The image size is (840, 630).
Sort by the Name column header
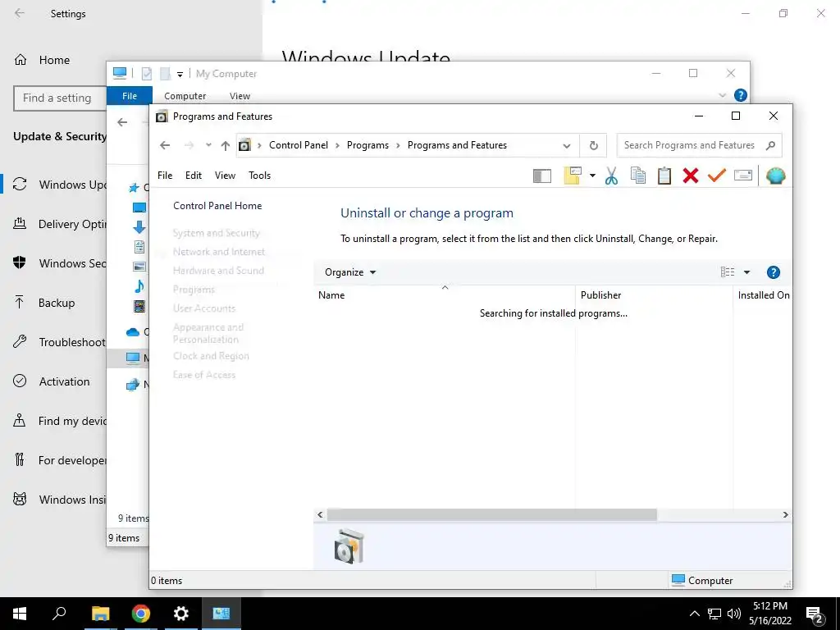click(x=444, y=295)
